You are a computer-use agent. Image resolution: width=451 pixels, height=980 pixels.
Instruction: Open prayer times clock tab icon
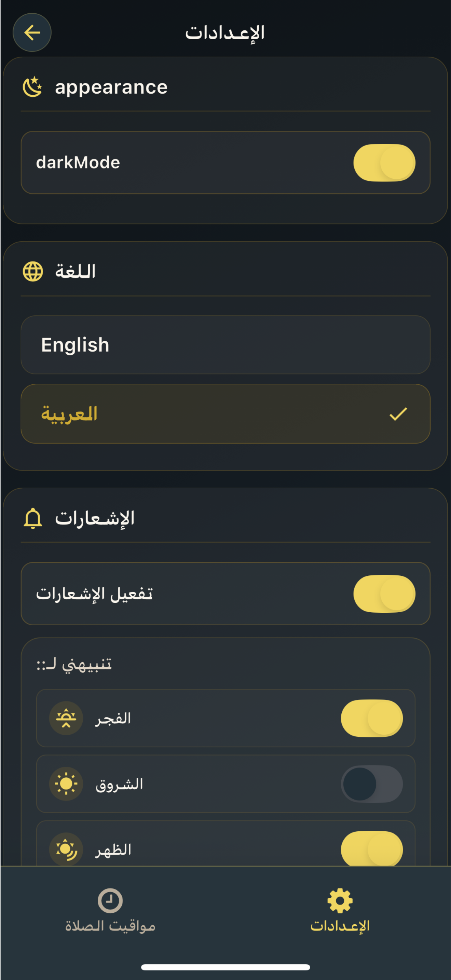pos(110,900)
